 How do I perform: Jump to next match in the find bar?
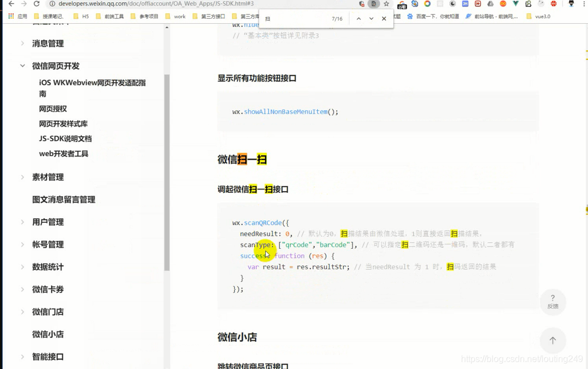[371, 18]
